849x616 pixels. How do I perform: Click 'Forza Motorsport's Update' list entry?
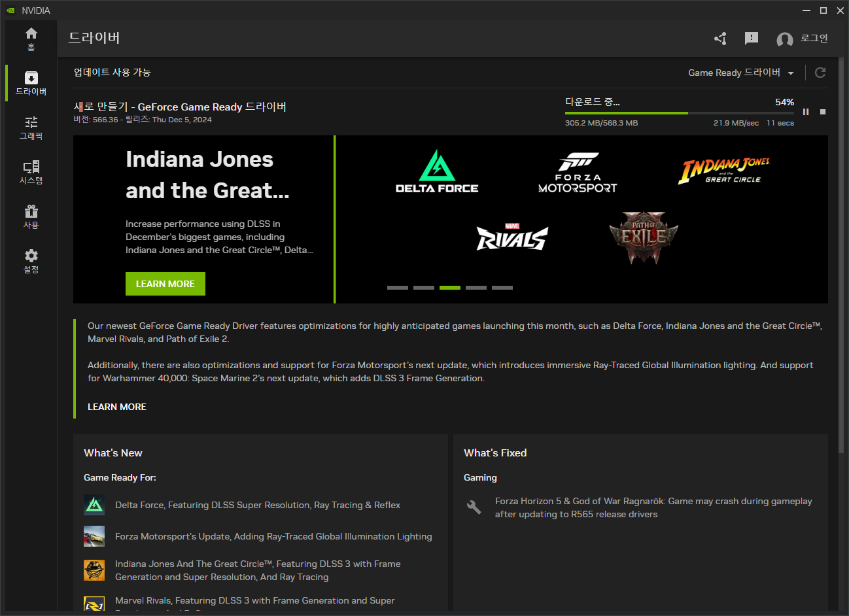(x=273, y=536)
